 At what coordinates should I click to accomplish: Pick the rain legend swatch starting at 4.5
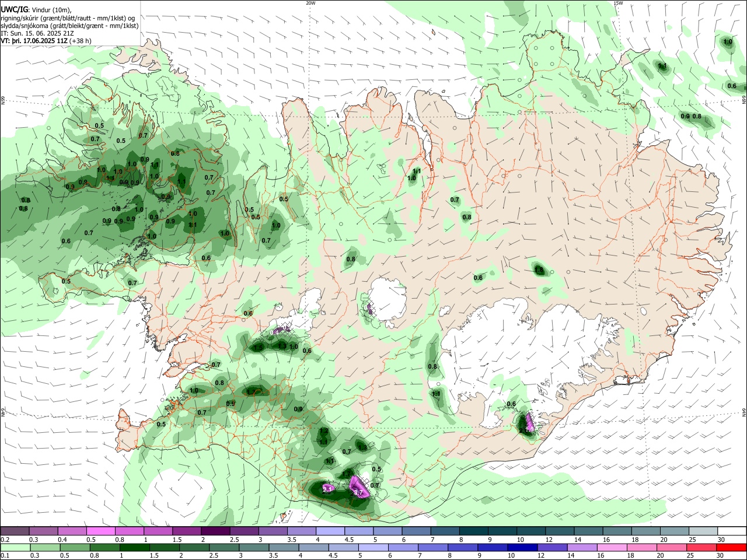[x=343, y=547]
